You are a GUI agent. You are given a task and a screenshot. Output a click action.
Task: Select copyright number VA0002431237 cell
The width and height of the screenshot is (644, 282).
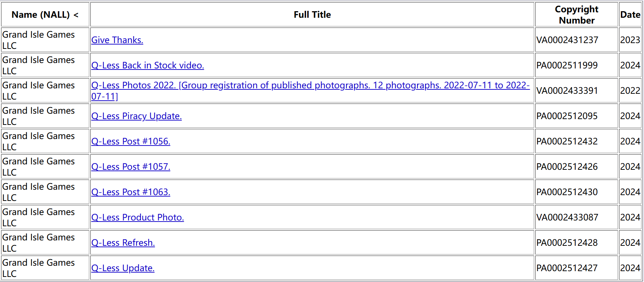click(576, 40)
